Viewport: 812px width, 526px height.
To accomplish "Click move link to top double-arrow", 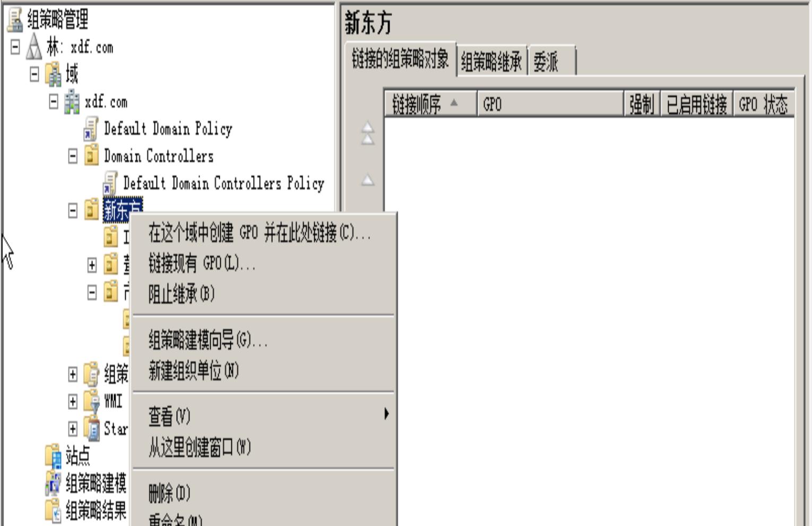I will 368,133.
